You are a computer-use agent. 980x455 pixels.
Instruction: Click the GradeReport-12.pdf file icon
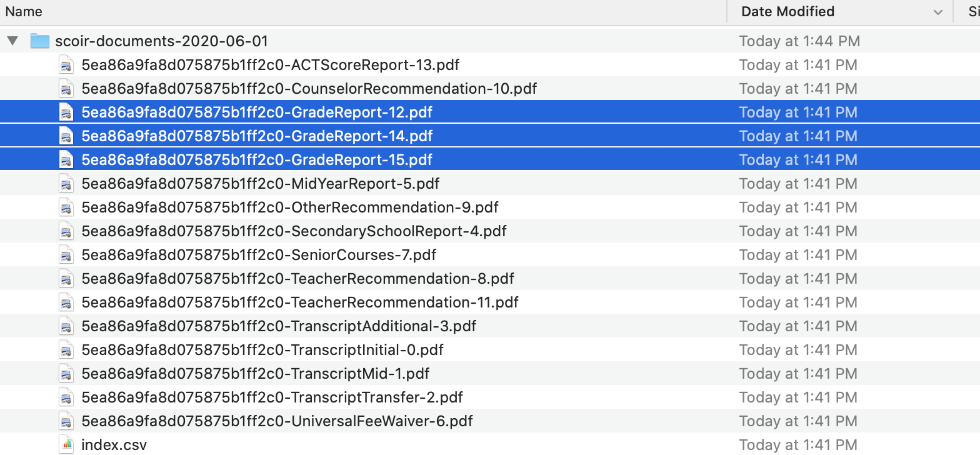[x=66, y=112]
